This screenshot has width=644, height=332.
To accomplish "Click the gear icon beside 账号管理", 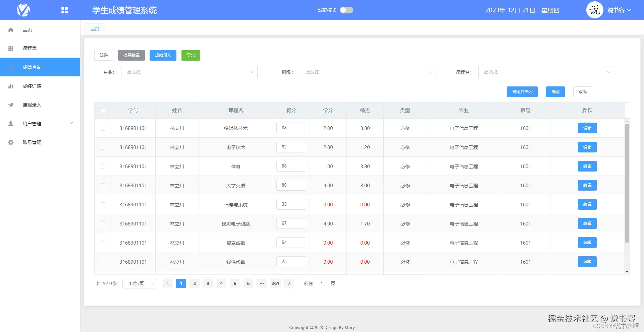I will 11,142.
